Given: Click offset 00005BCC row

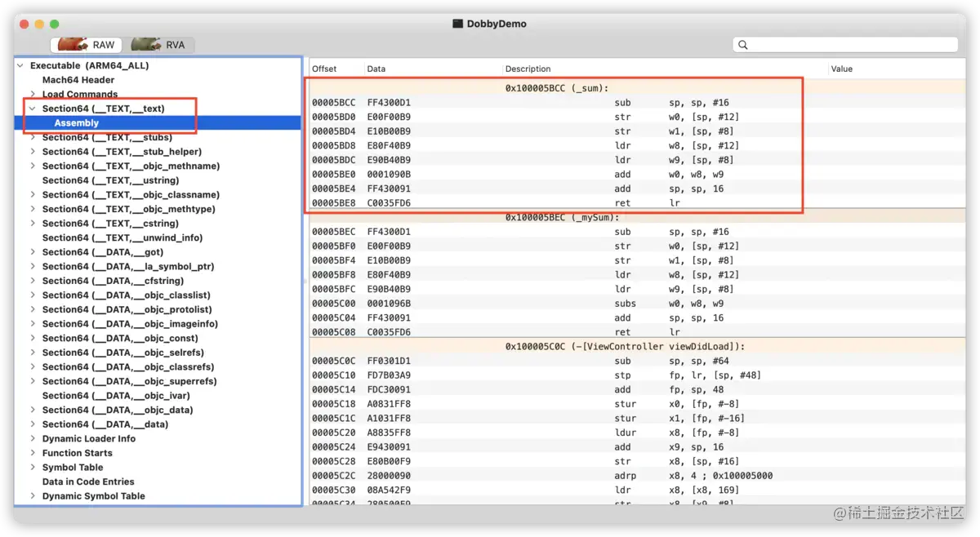Looking at the screenshot, I should pyautogui.click(x=636, y=103).
